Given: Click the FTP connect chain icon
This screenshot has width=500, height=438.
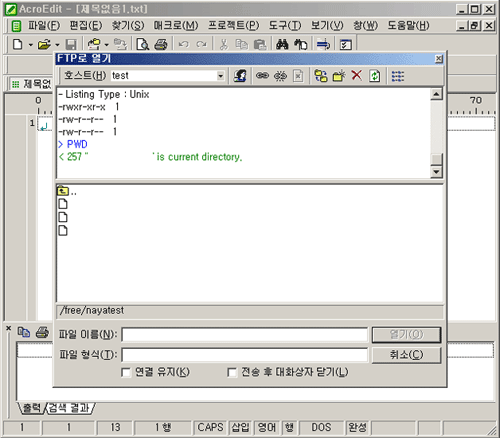Looking at the screenshot, I should pyautogui.click(x=262, y=76).
